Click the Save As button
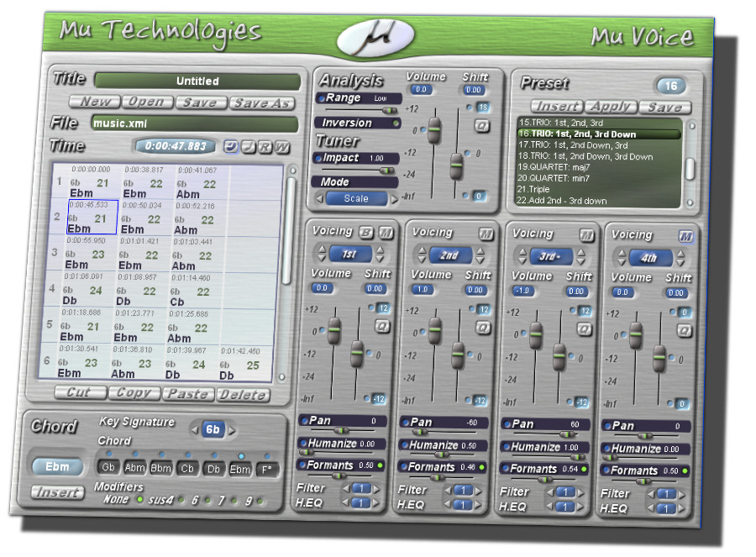The height and width of the screenshot is (557, 756). coord(262,103)
